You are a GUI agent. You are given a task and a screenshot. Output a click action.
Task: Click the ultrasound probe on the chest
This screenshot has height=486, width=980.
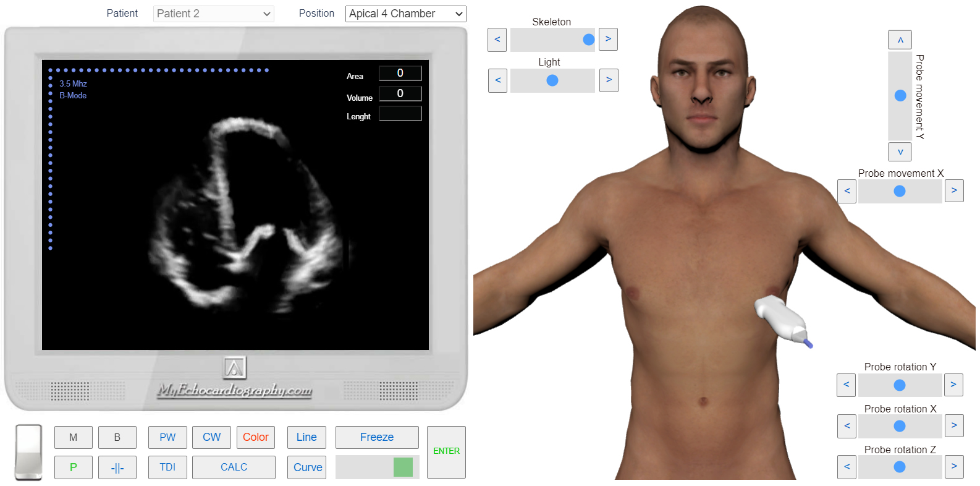click(x=783, y=320)
